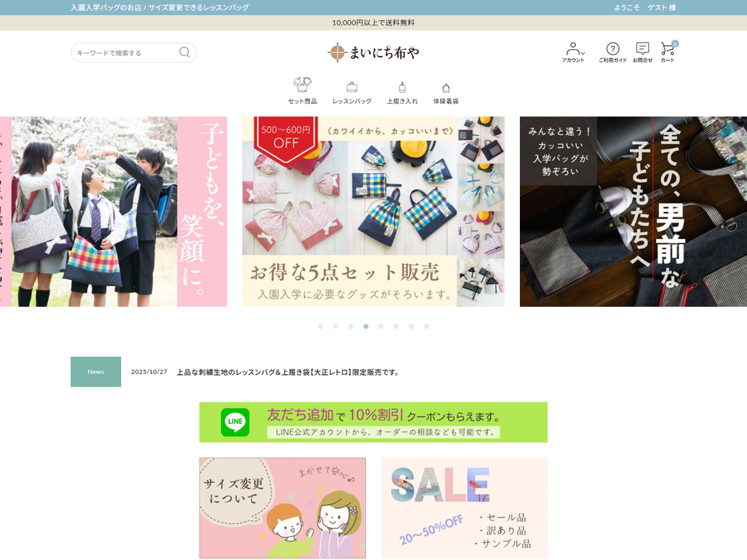Screen dimensions: 747x560
Task: Open the 5-piece set sale banner
Action: point(373,211)
